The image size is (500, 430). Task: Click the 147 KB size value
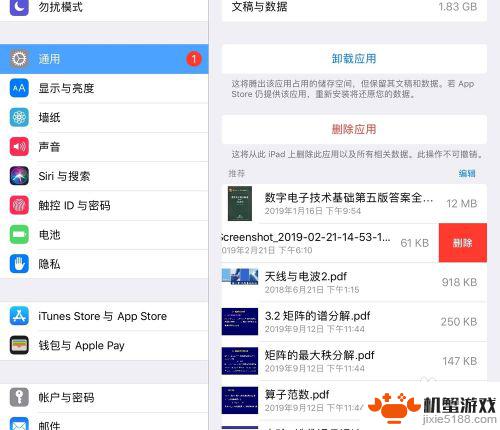pos(460,361)
